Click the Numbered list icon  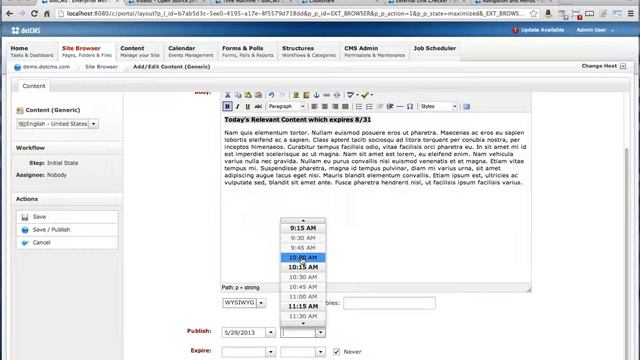pos(369,107)
